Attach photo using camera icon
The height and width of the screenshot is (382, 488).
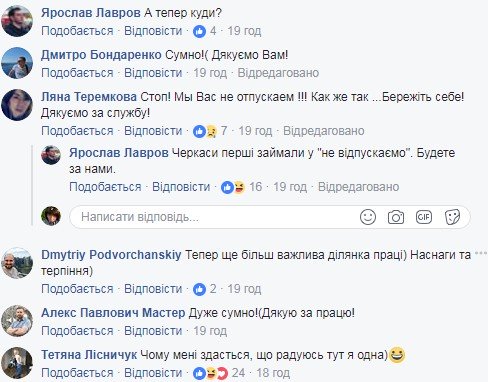396,217
